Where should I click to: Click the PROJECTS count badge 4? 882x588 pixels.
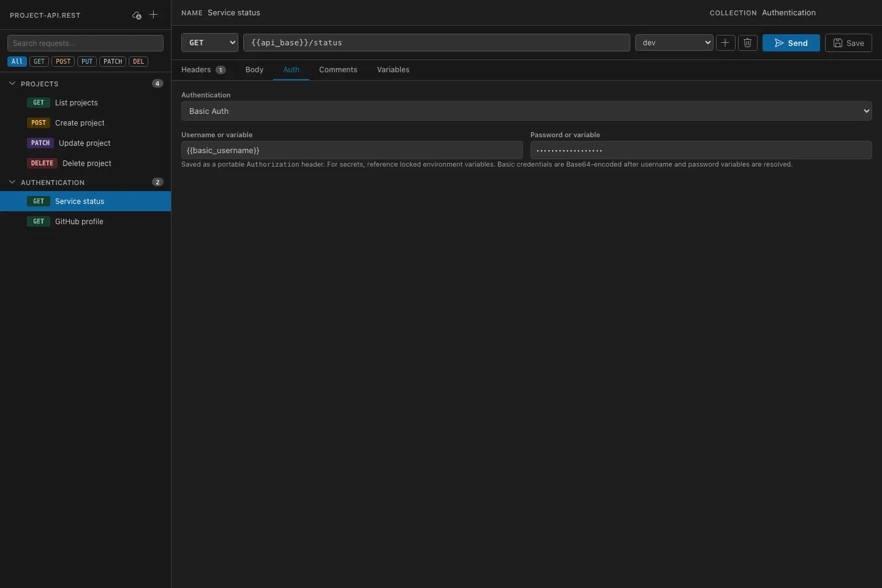[x=157, y=83]
